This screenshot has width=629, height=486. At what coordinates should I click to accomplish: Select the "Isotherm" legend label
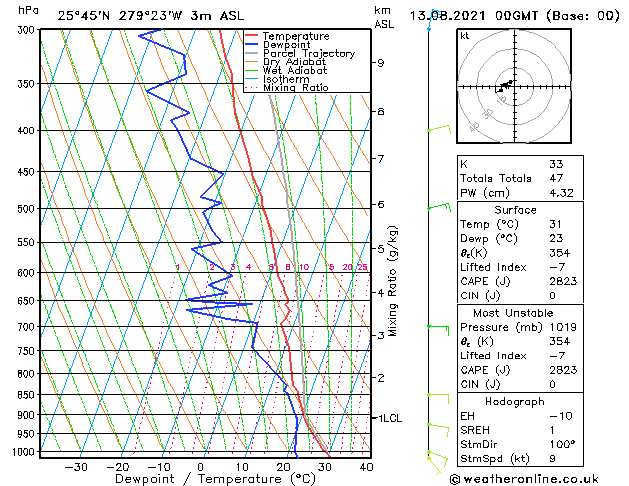coord(286,79)
